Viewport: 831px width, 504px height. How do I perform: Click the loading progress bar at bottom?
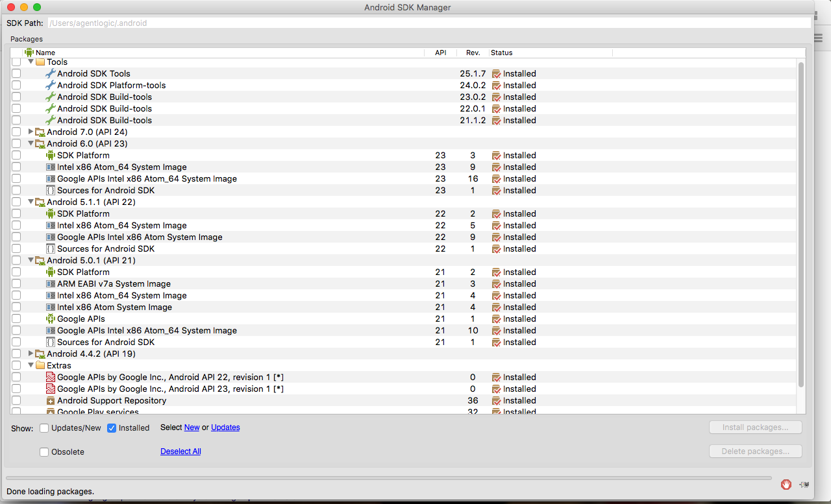pos(389,478)
